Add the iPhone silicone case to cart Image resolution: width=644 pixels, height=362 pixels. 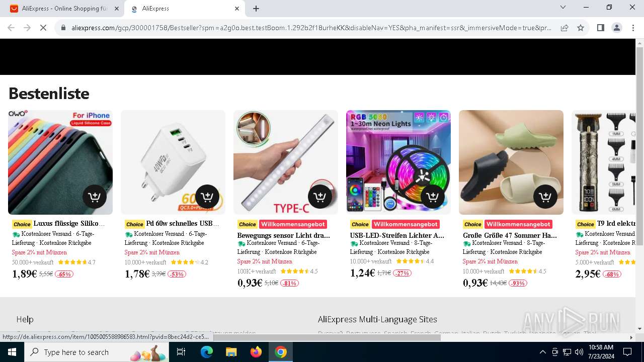click(94, 197)
